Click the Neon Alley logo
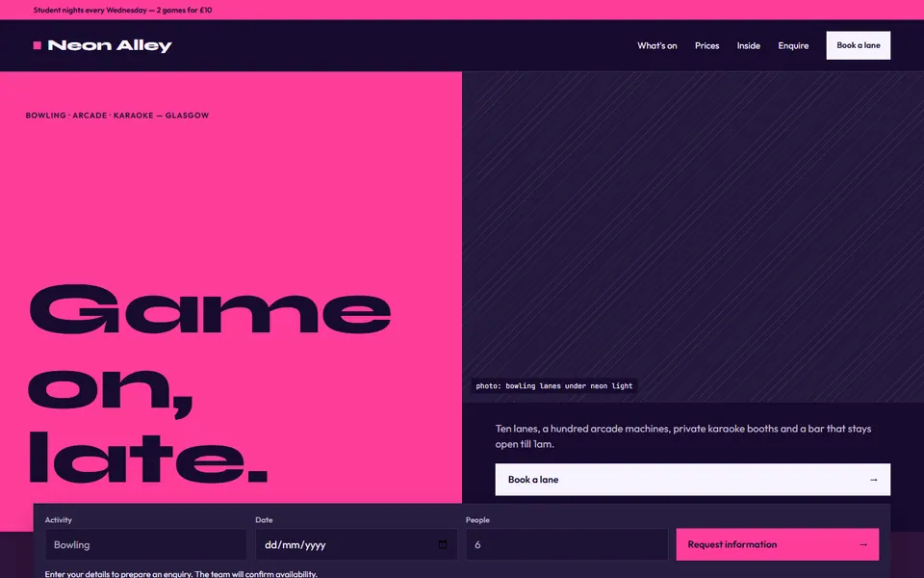This screenshot has width=924, height=578. point(103,45)
